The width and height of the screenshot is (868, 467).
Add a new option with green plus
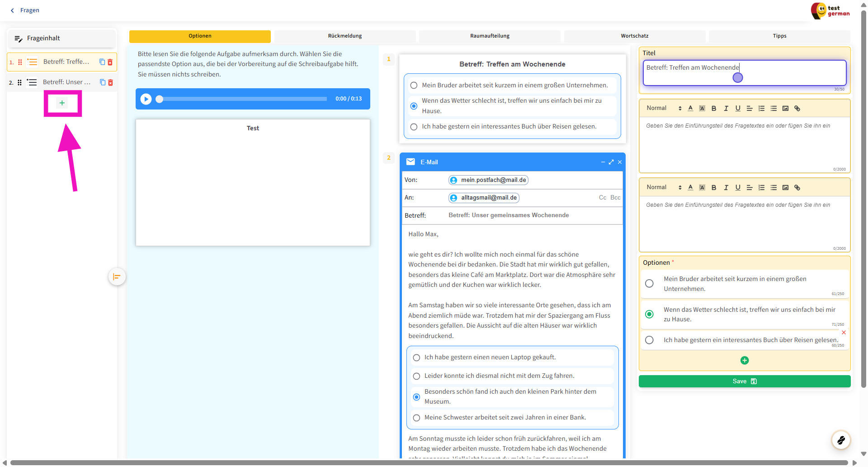click(x=745, y=360)
